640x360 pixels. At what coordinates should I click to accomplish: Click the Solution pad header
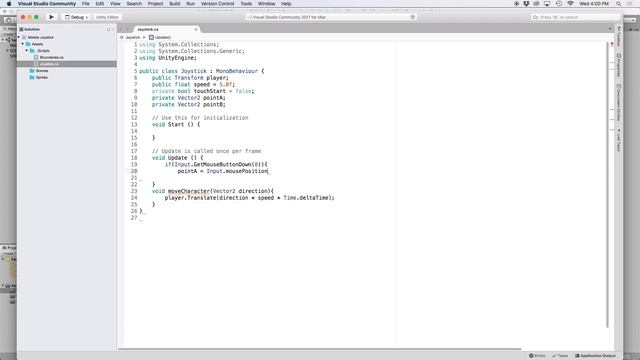point(32,29)
